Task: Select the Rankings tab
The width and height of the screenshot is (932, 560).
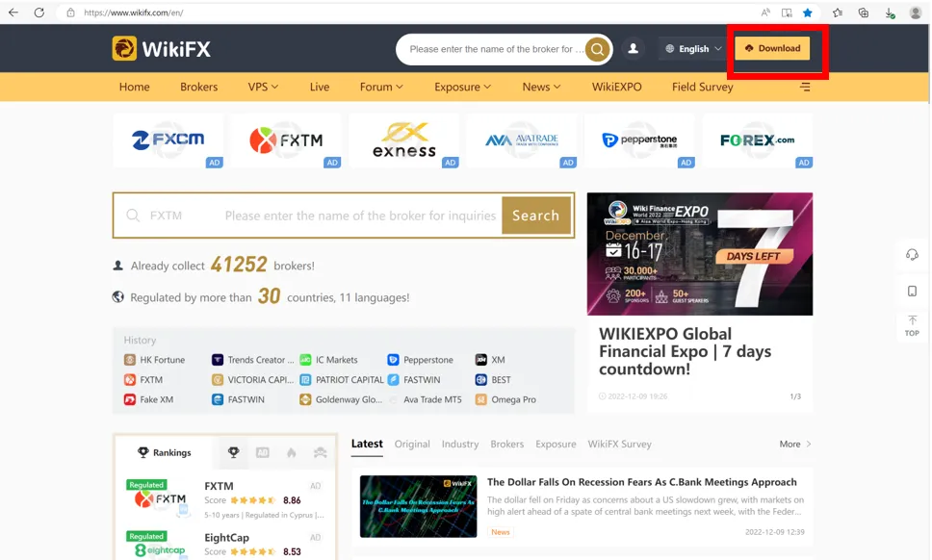Action: [164, 452]
